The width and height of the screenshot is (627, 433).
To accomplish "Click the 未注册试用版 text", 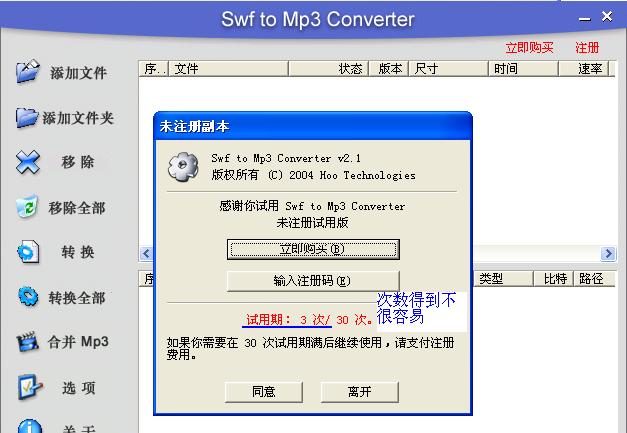I will (312, 223).
